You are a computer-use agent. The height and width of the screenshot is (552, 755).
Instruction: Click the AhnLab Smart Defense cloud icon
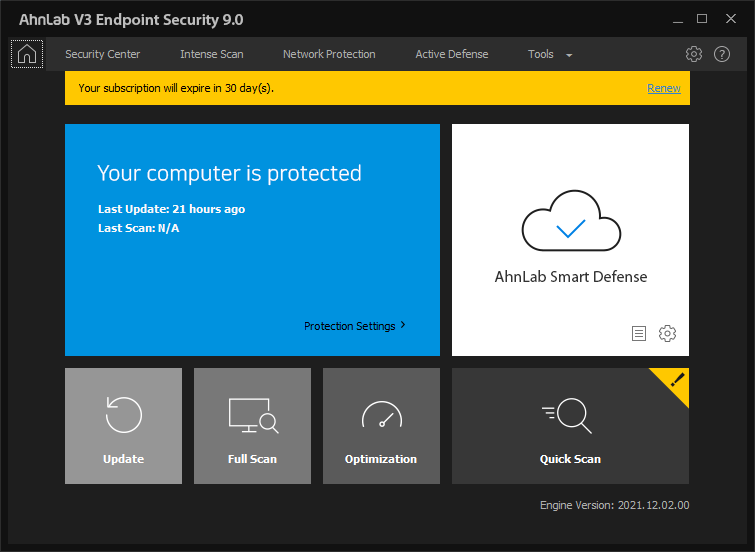click(x=570, y=222)
